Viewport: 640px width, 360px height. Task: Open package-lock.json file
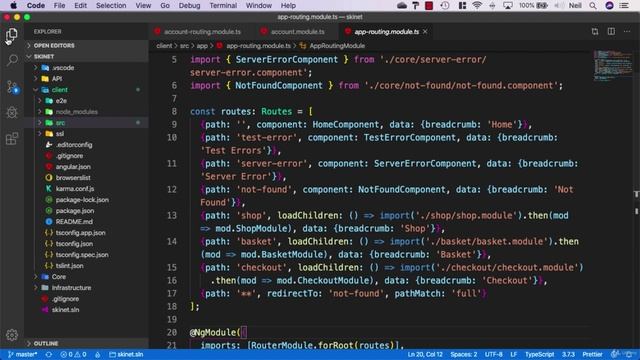pyautogui.click(x=82, y=200)
